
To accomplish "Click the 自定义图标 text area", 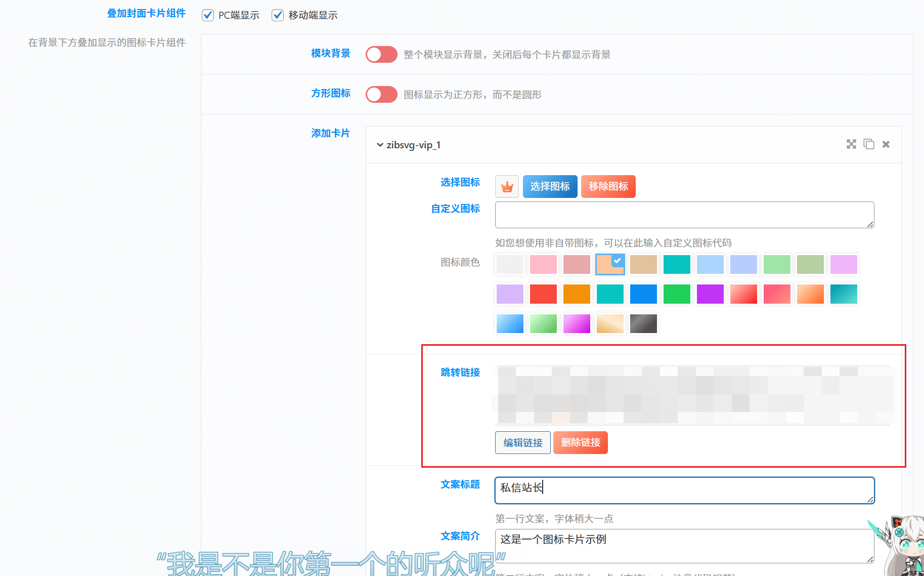I will [684, 215].
